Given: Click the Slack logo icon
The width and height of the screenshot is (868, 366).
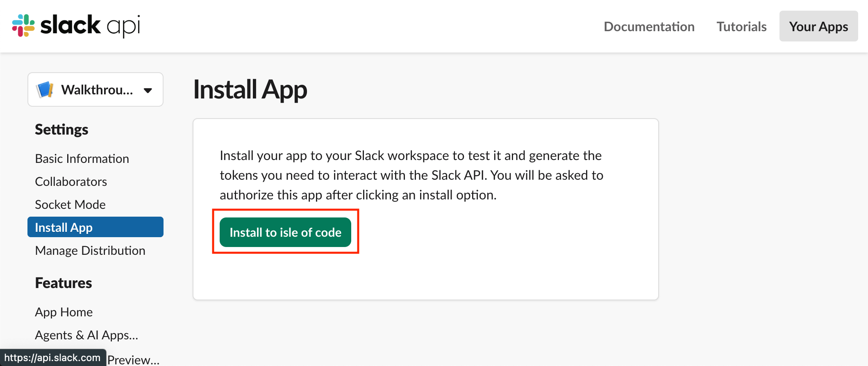Looking at the screenshot, I should (23, 25).
